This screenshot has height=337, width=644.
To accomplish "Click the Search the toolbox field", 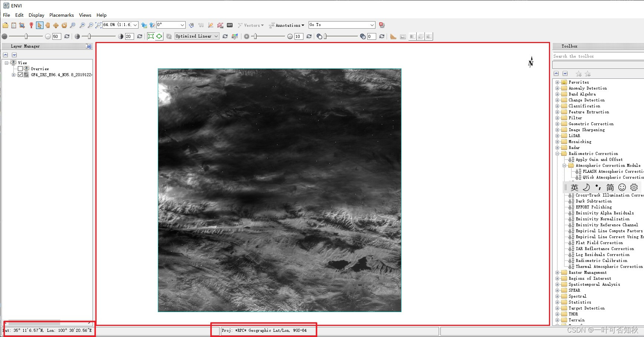I will [x=598, y=56].
